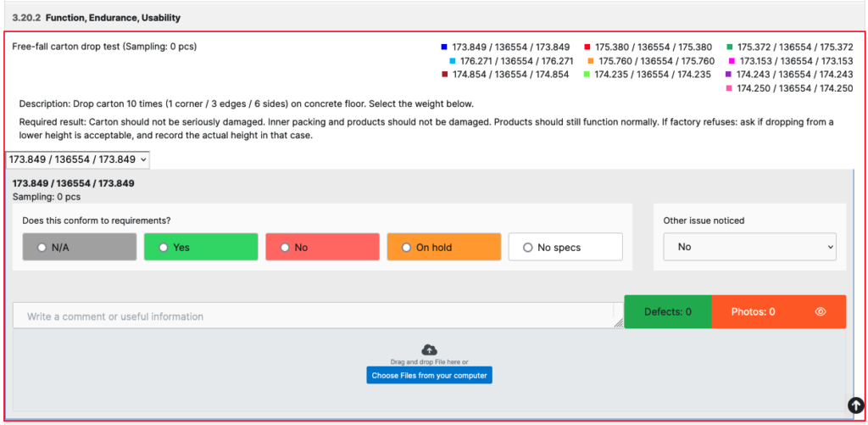Click legend text 175.372 / 136554 / 175.372

(795, 48)
